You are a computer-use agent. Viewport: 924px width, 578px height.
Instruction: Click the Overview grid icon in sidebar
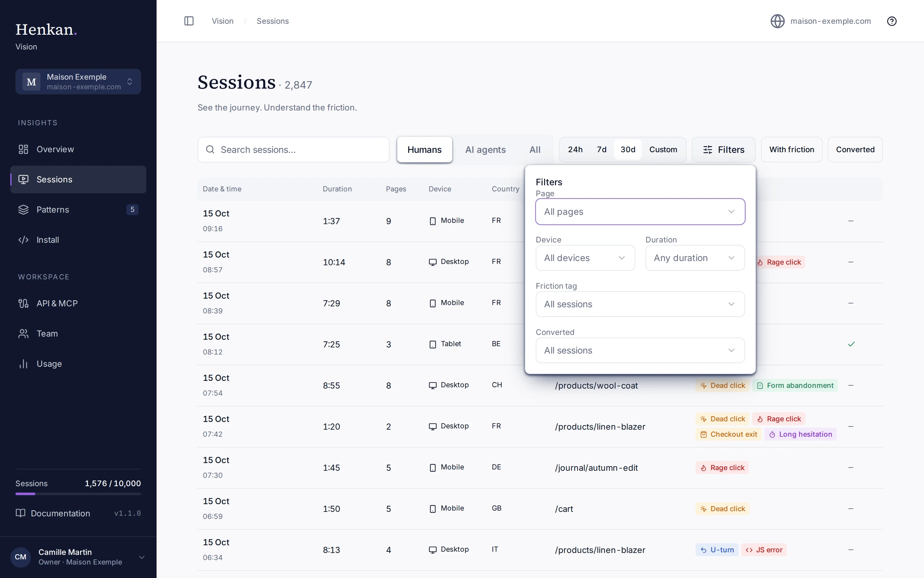pyautogui.click(x=24, y=149)
